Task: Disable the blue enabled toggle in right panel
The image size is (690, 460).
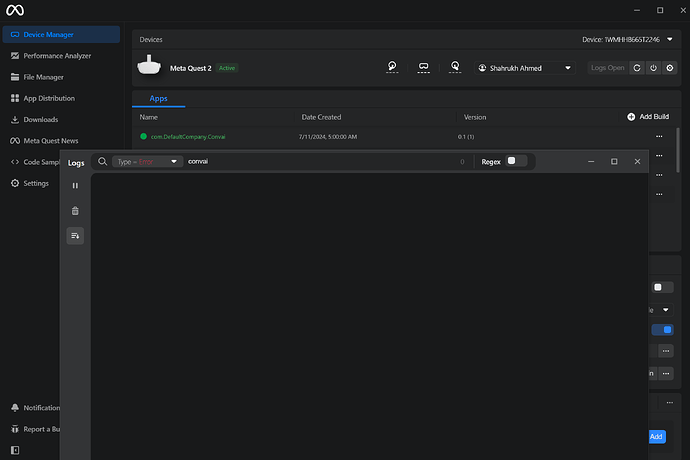Action: click(x=663, y=330)
